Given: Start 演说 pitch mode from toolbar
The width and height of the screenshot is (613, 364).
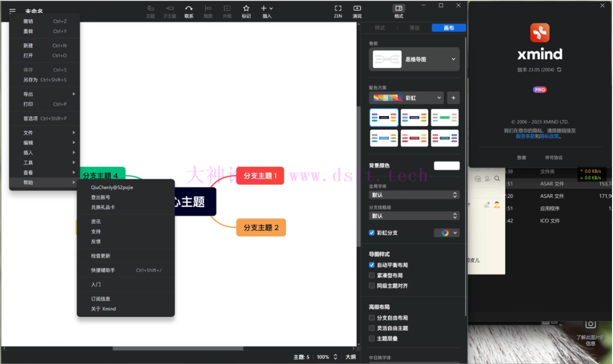Looking at the screenshot, I should click(357, 8).
